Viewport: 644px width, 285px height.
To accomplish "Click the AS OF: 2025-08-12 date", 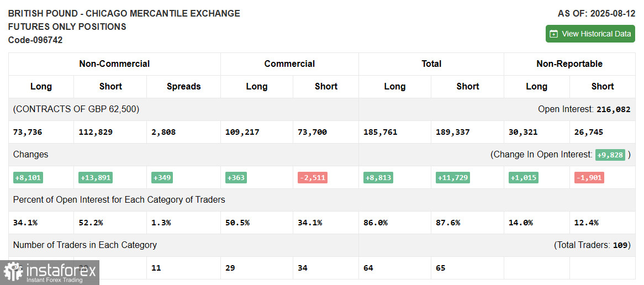I will [x=596, y=13].
